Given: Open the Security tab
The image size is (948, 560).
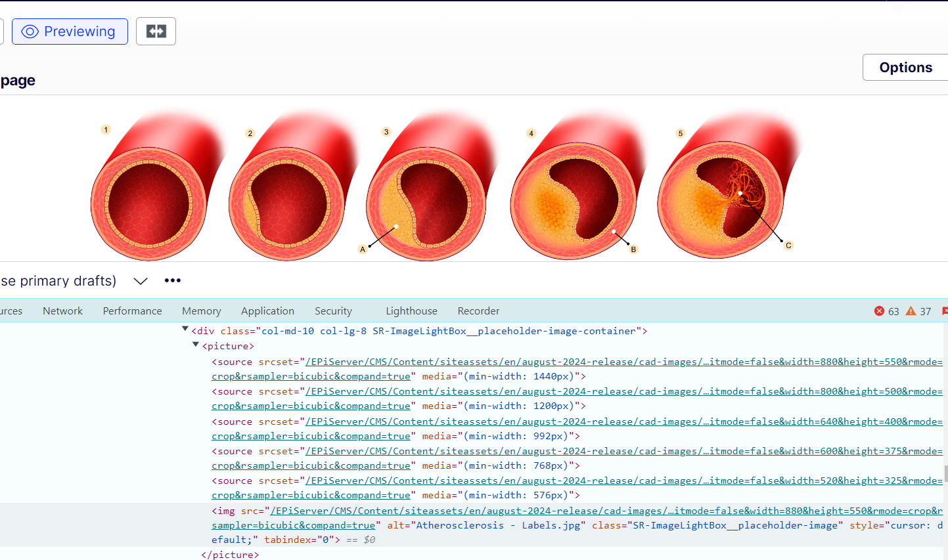Looking at the screenshot, I should [x=333, y=311].
